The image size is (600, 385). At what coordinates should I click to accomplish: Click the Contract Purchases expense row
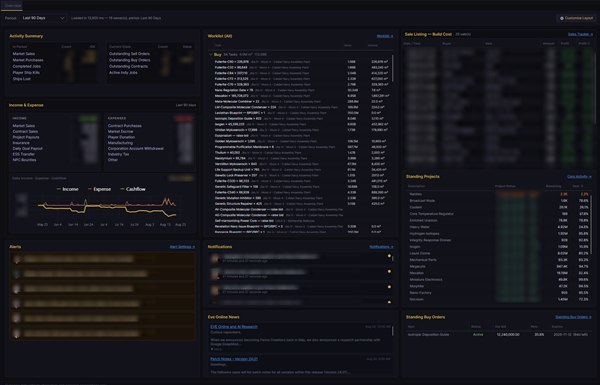150,126
